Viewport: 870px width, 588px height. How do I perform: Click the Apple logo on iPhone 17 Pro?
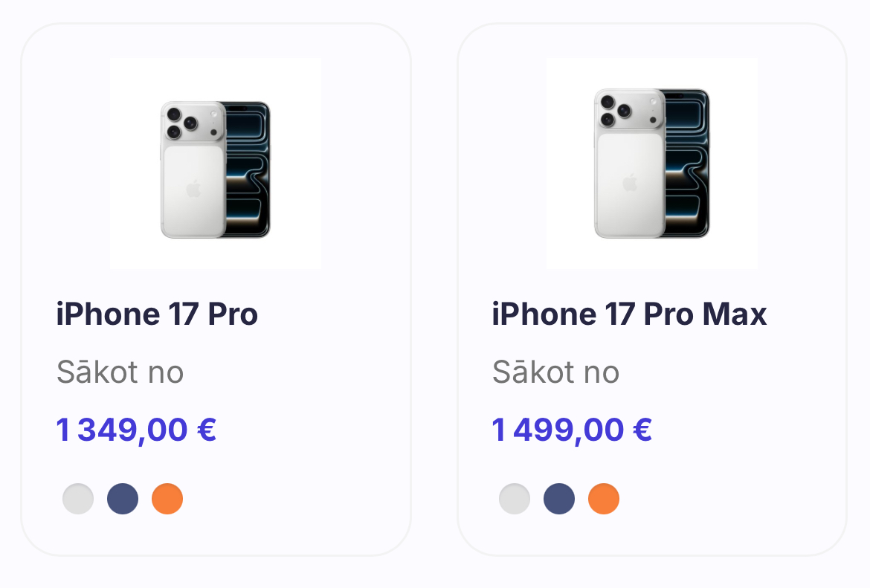(x=193, y=188)
